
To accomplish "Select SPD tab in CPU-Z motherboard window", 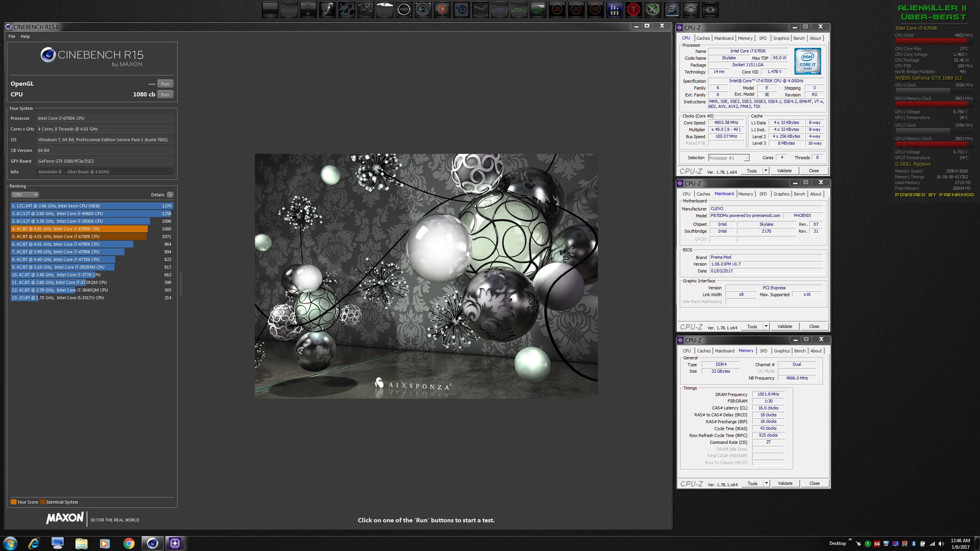I will click(x=763, y=194).
